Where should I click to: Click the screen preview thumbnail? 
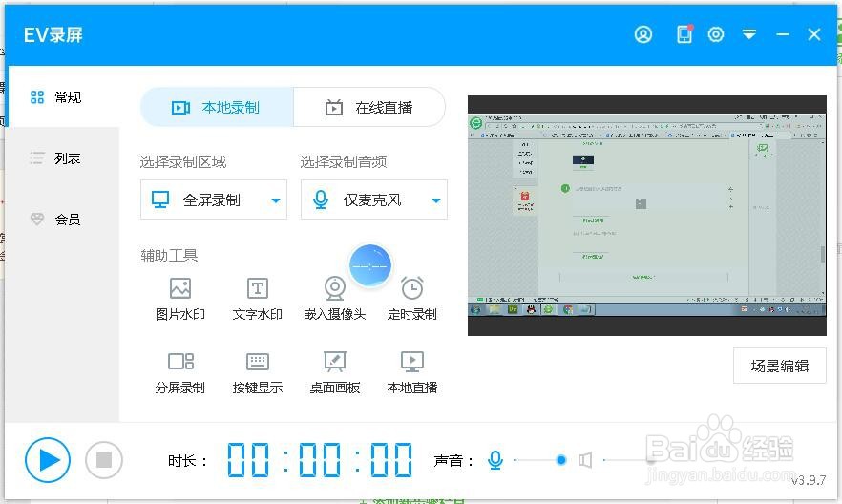pyautogui.click(x=646, y=216)
